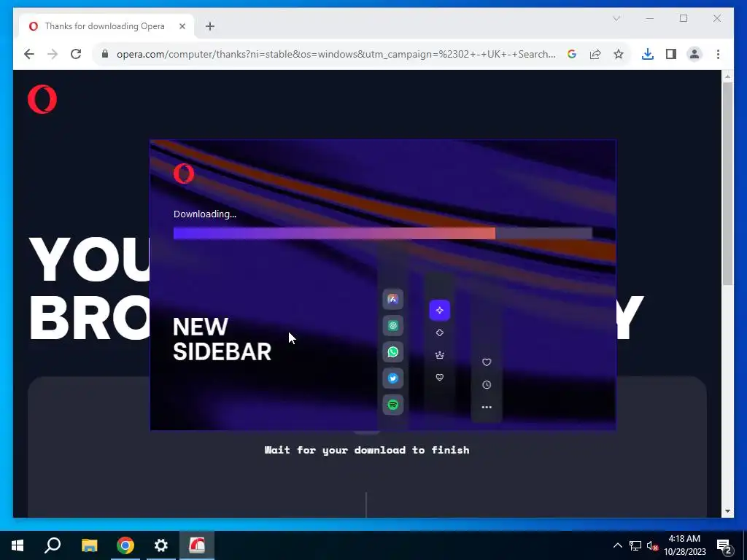Open Windows taskbar search

(x=53, y=545)
